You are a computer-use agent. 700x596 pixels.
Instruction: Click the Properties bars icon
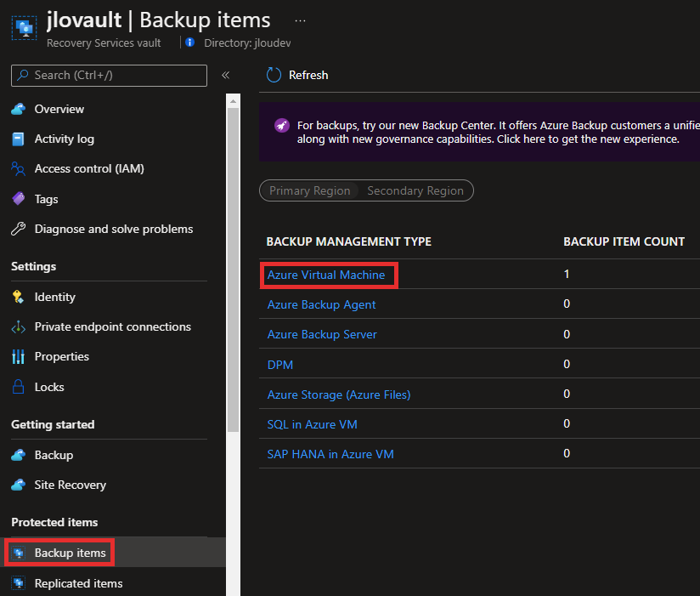(19, 356)
